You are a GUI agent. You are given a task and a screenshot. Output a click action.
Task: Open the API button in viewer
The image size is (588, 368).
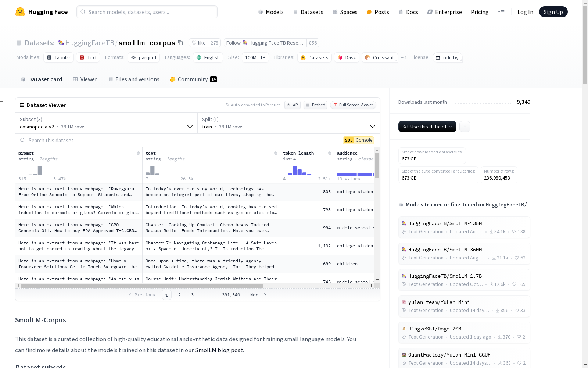pos(293,105)
